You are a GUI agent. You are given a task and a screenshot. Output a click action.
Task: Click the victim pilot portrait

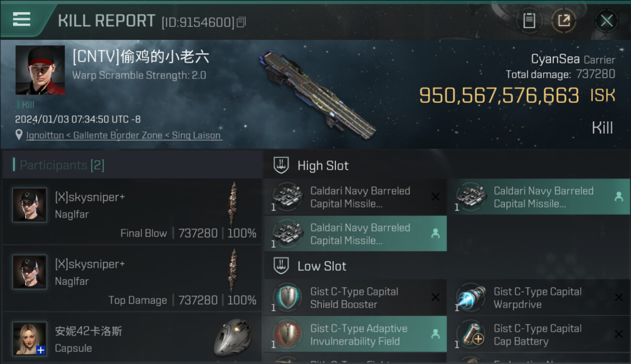[x=40, y=70]
